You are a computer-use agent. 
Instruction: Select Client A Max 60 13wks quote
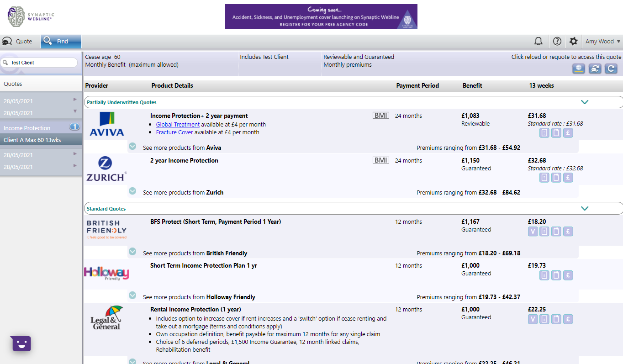(41, 140)
